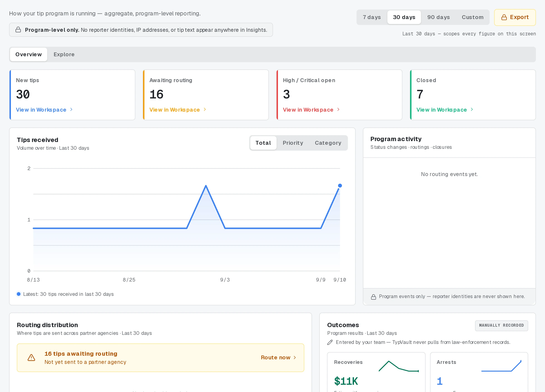Click the blue legend dot beside Latest

pyautogui.click(x=18, y=294)
